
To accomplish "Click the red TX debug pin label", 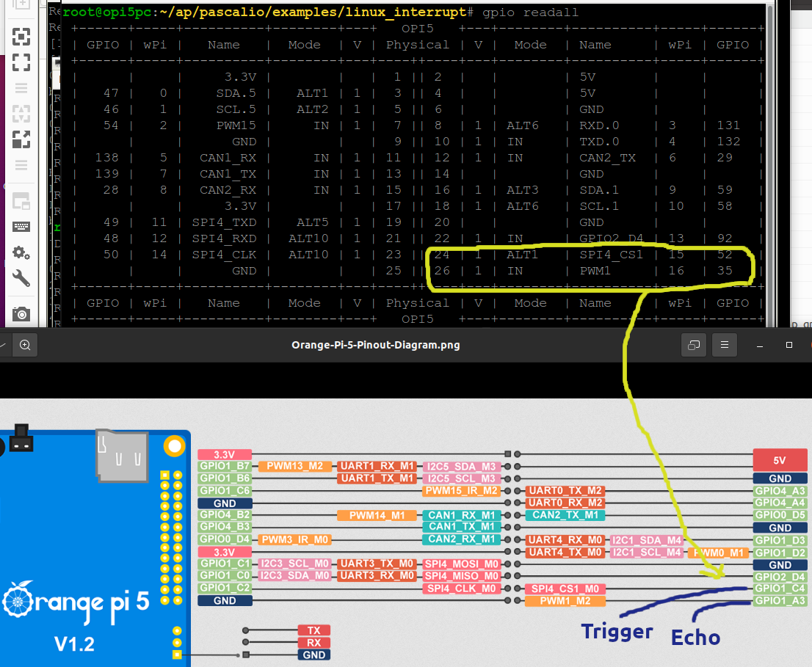I will [313, 630].
